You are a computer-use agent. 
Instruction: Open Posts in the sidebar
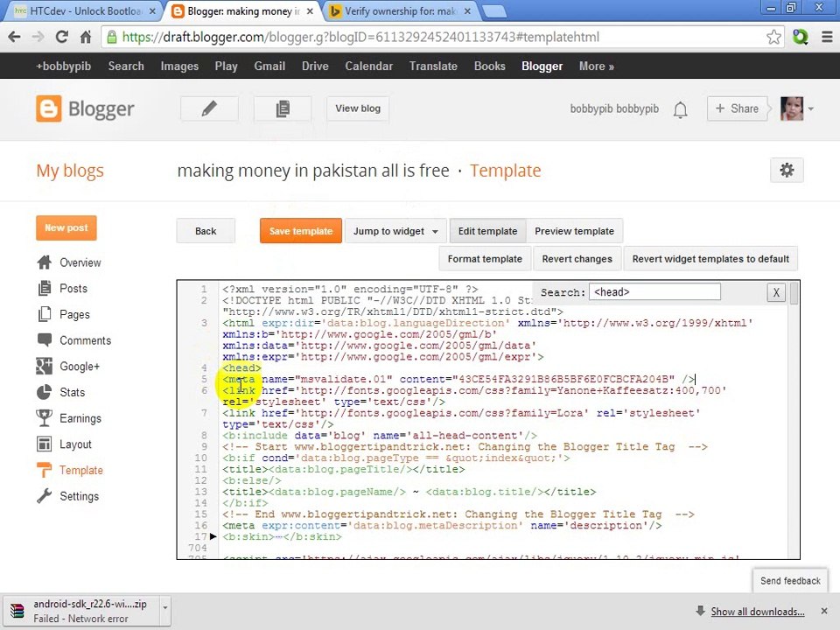(x=73, y=288)
